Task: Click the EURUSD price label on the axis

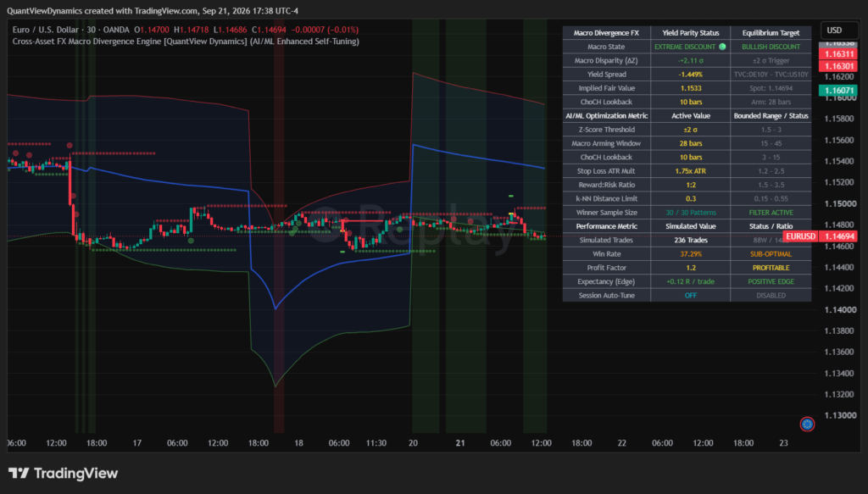Action: [x=800, y=236]
